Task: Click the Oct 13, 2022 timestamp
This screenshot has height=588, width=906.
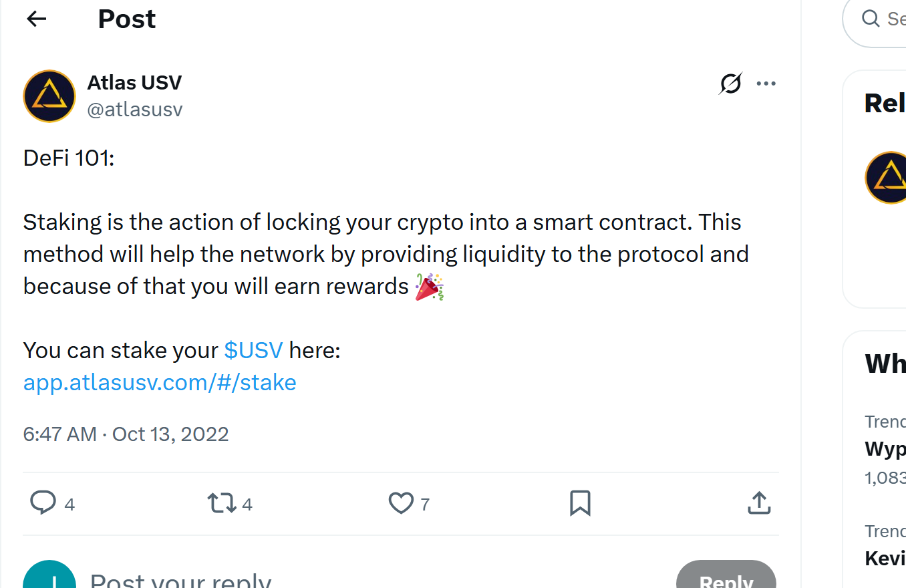Action: click(x=170, y=434)
